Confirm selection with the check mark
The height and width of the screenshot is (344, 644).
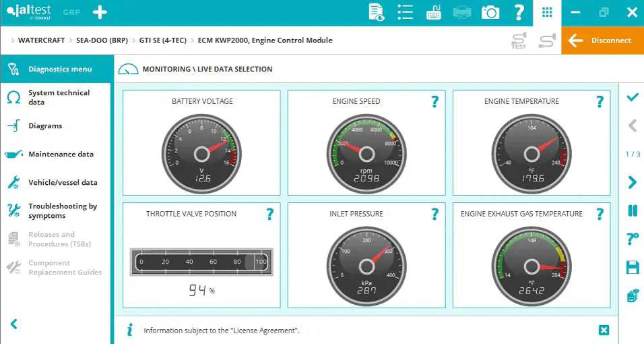633,97
